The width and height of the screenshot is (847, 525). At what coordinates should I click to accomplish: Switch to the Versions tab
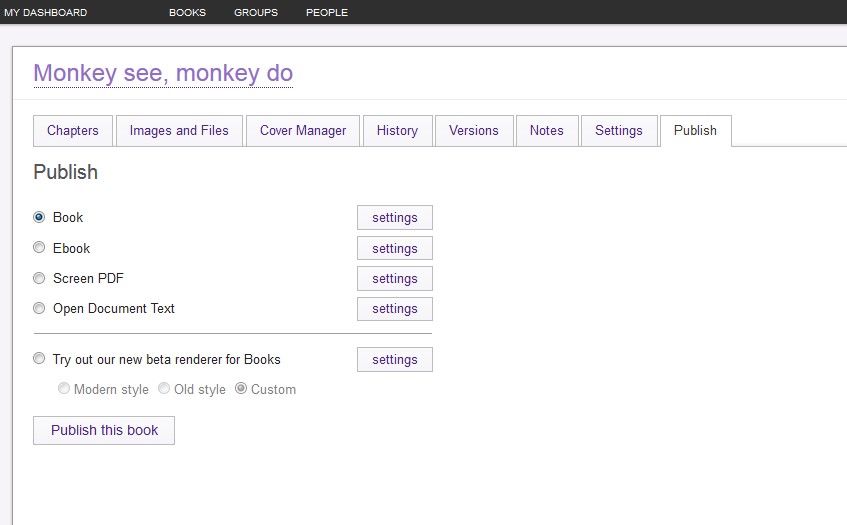[474, 131]
